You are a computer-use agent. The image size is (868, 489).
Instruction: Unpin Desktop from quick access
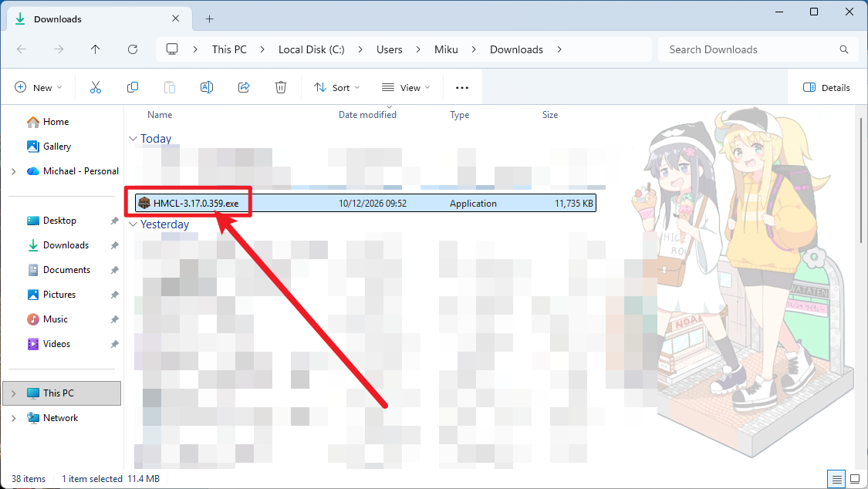click(x=115, y=221)
